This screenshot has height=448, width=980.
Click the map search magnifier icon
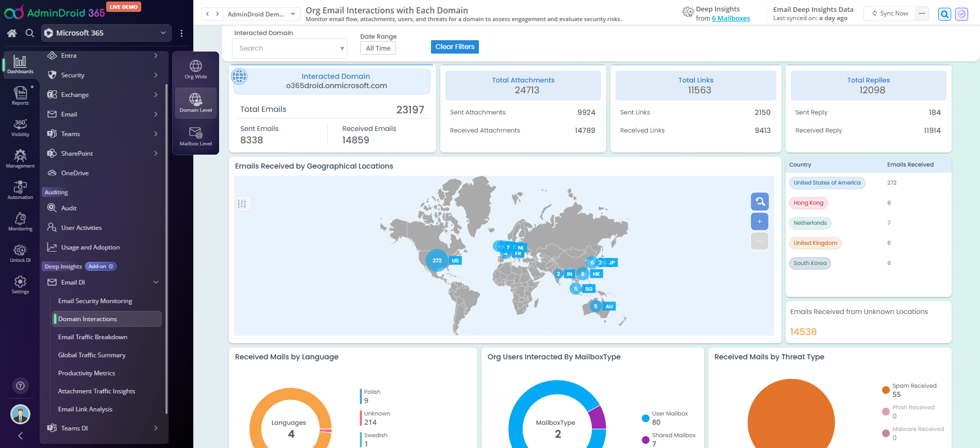point(759,202)
